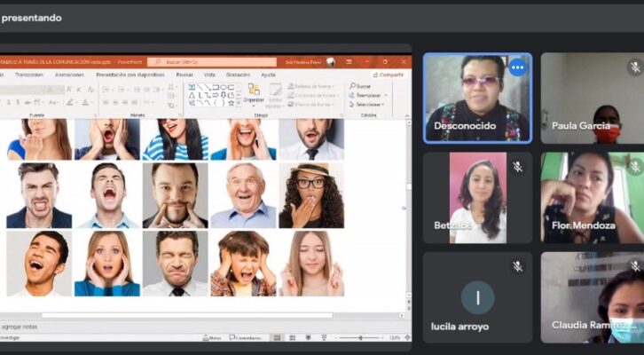Switch to the Slide Sorter view icon
The height and width of the screenshot is (355, 644).
coord(293,338)
